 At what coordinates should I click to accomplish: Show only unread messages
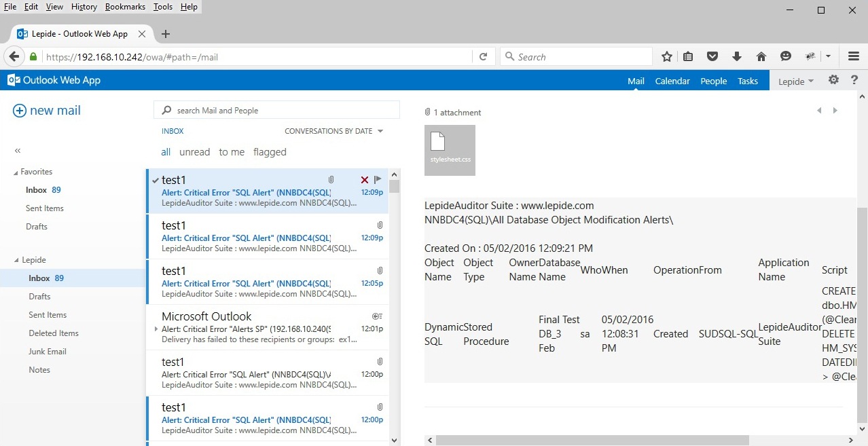(x=194, y=151)
